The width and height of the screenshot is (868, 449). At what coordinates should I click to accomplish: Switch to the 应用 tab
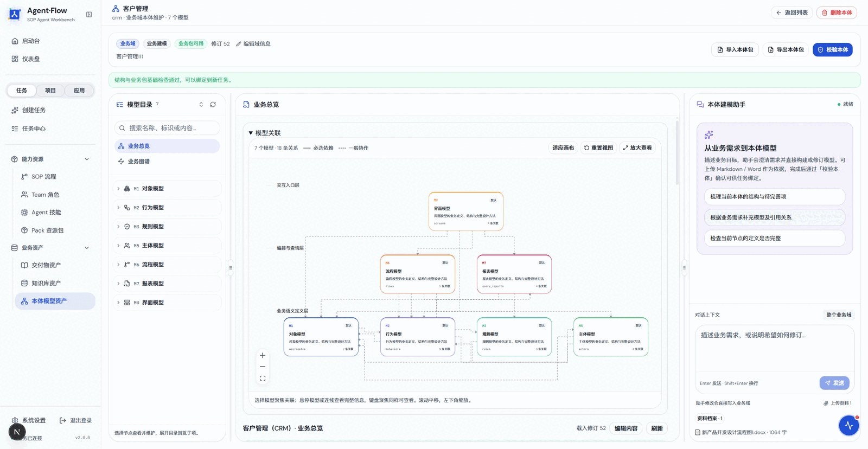(x=79, y=91)
